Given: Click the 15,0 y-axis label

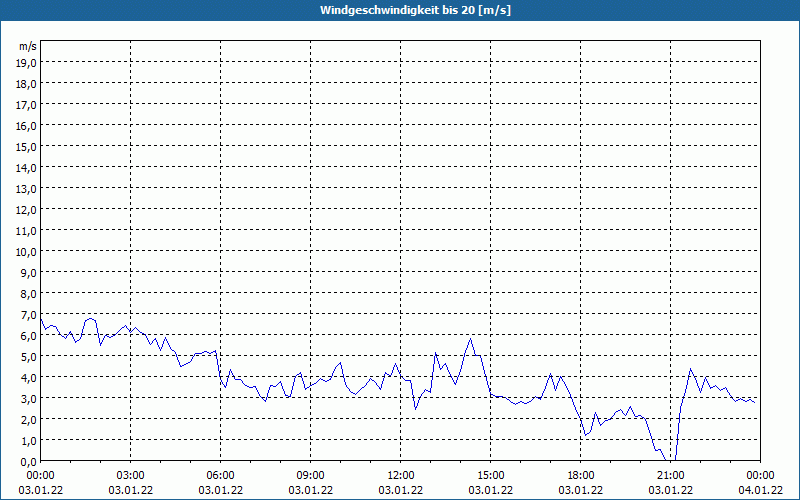Looking at the screenshot, I should click(x=26, y=146).
